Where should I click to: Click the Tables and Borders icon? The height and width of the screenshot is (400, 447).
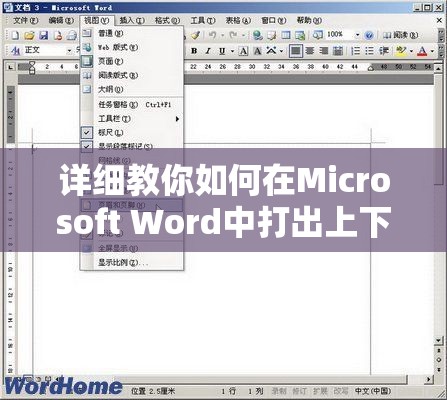[x=271, y=35]
